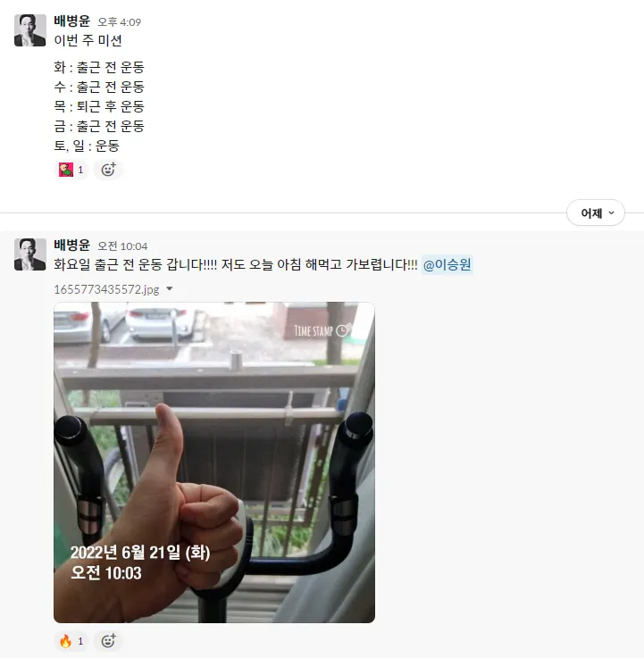Open the 어제 date jump dropdown
Image resolution: width=644 pixels, height=658 pixels.
pyautogui.click(x=595, y=212)
